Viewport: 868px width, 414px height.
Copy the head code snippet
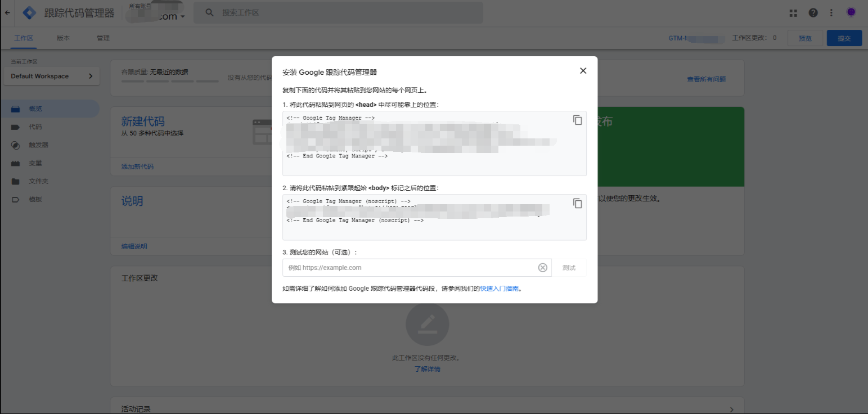click(x=577, y=120)
